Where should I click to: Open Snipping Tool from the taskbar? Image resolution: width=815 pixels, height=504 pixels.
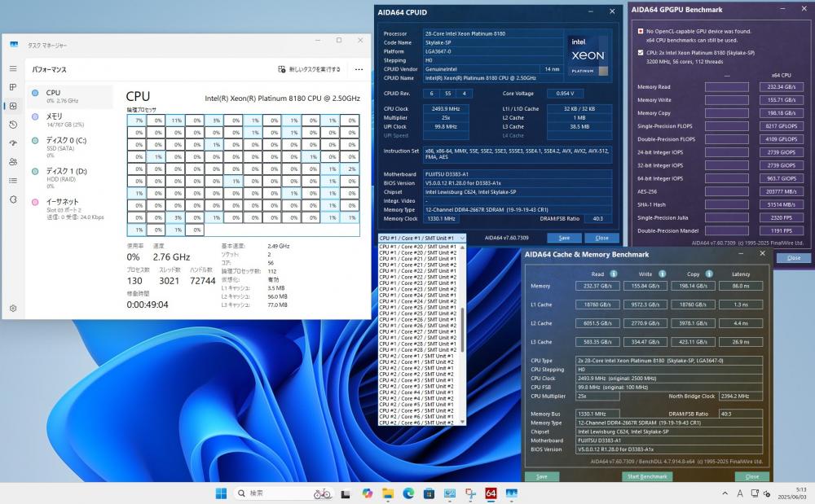[x=470, y=493]
